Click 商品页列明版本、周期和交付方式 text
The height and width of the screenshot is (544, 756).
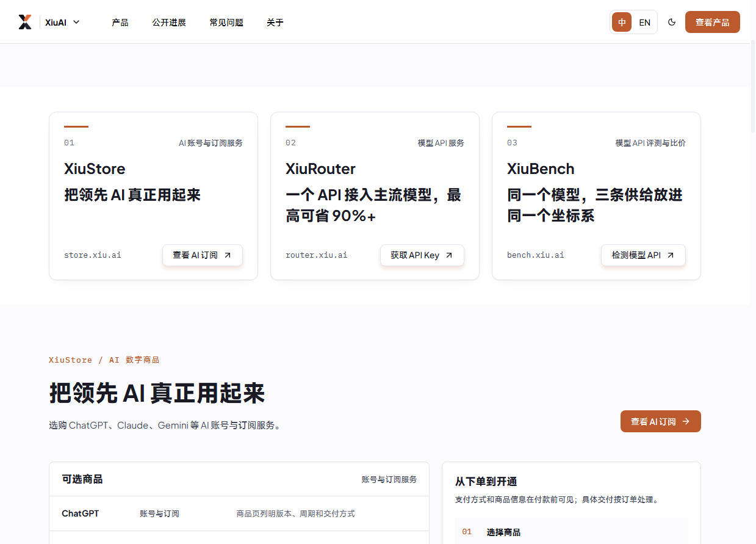coord(295,513)
